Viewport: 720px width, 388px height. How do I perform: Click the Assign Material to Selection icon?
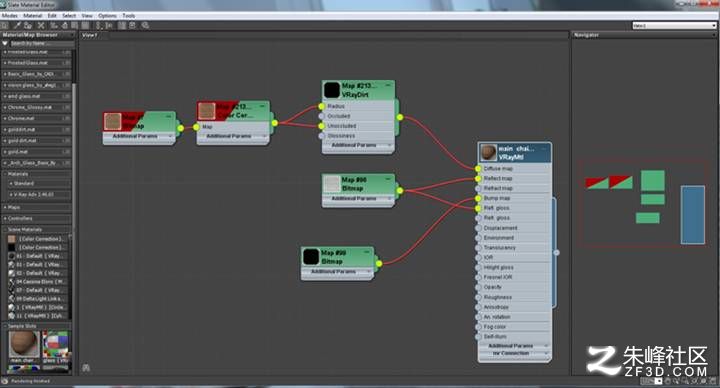pos(28,26)
